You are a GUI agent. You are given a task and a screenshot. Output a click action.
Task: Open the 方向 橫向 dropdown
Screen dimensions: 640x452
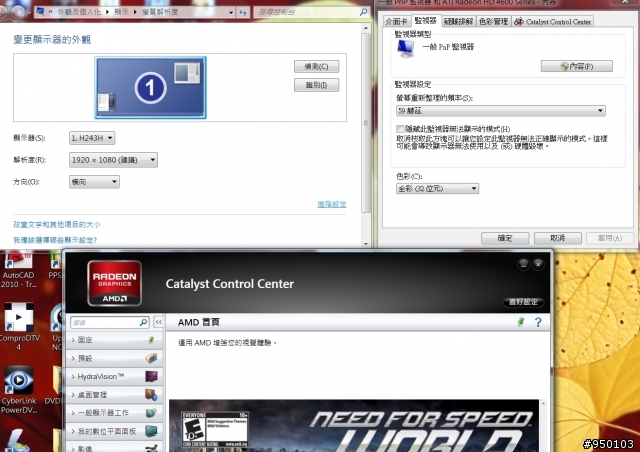pos(94,182)
